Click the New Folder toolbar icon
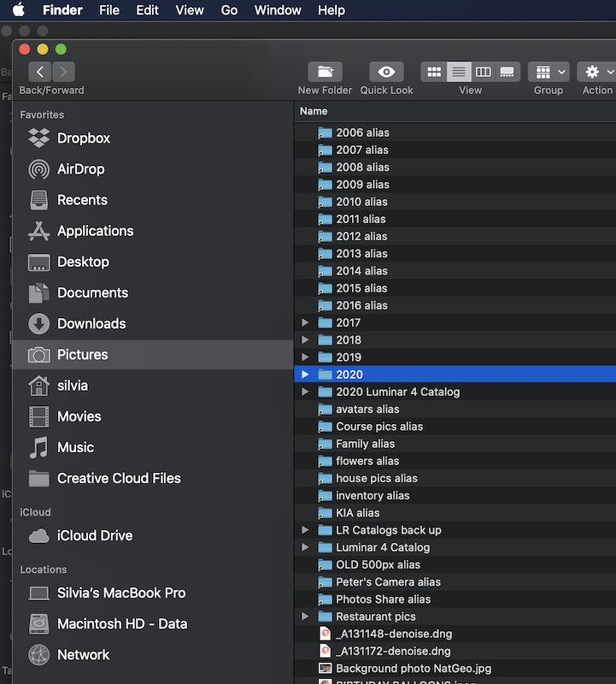616x684 pixels. tap(325, 73)
